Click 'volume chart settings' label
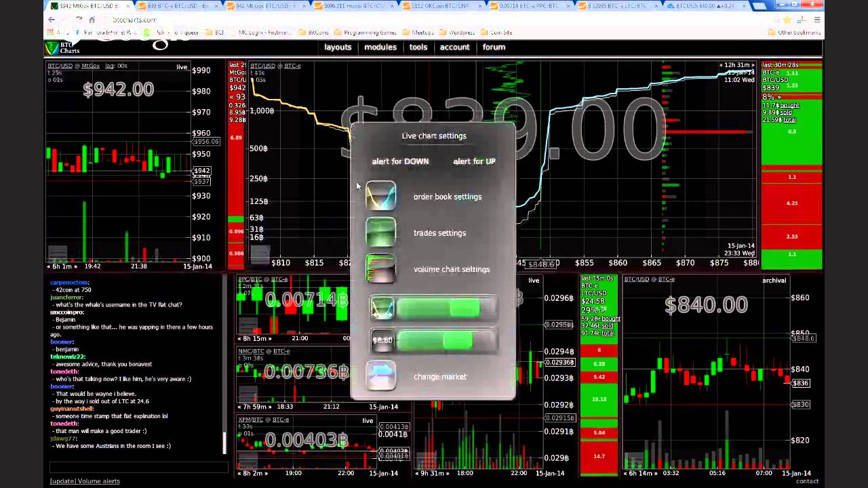The image size is (868, 488). pyautogui.click(x=452, y=269)
